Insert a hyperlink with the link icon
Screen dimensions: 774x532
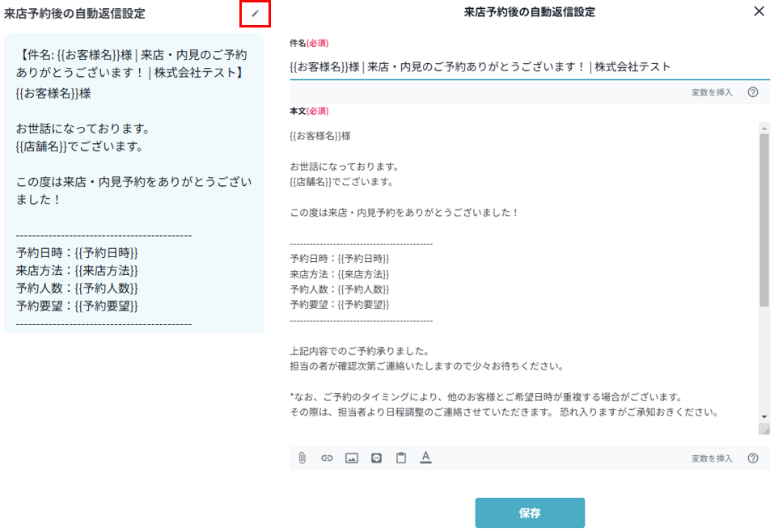coord(327,458)
